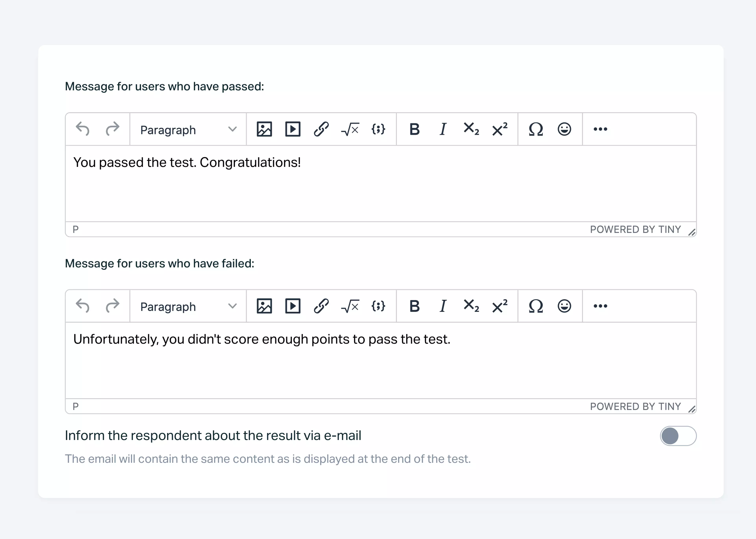The width and height of the screenshot is (756, 539).
Task: Apply superscript in the failed message editor
Action: pos(500,306)
